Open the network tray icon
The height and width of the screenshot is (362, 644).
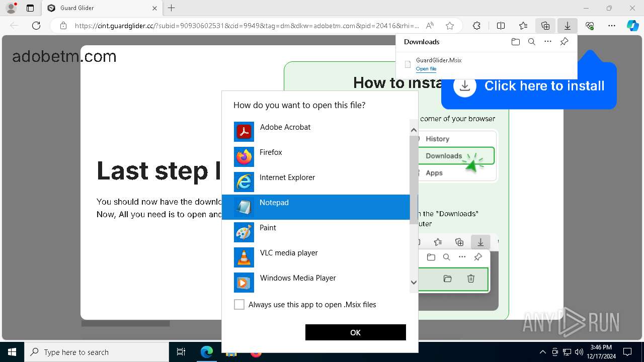[567, 352]
